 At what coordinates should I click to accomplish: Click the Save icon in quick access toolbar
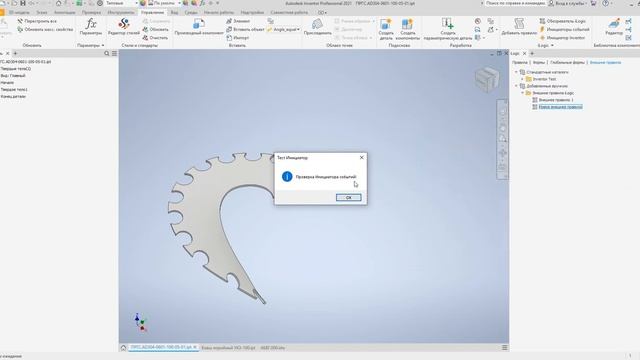pos(23,3)
